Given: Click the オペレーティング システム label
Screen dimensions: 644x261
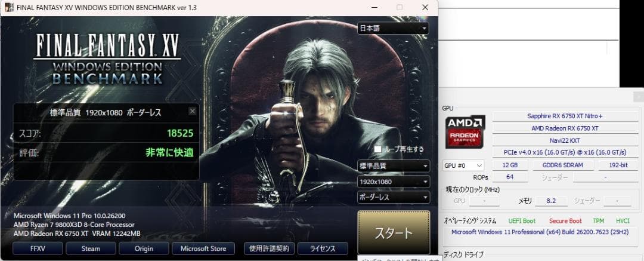Looking at the screenshot, I should tap(470, 221).
